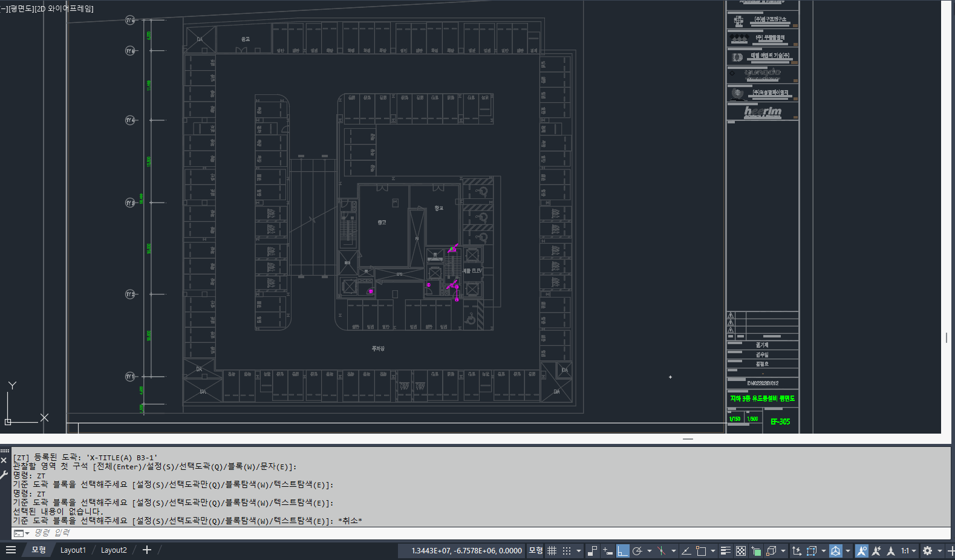Open the 평면도 view control menu
Screen dimensions: 955x560
(21, 8)
